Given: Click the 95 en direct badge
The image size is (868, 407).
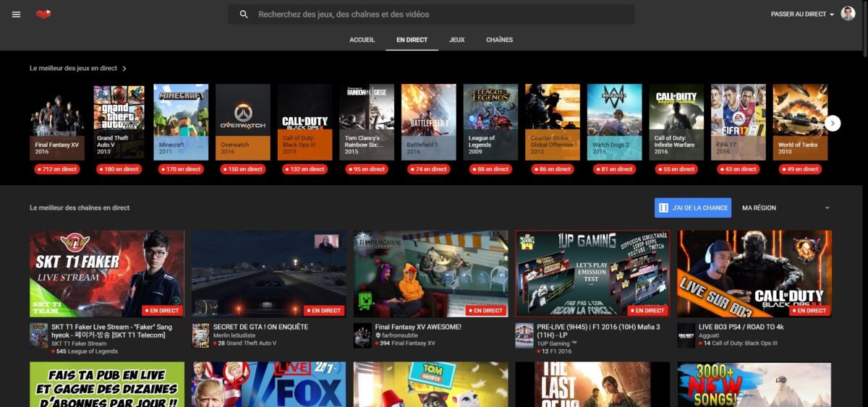Looking at the screenshot, I should pyautogui.click(x=367, y=169).
